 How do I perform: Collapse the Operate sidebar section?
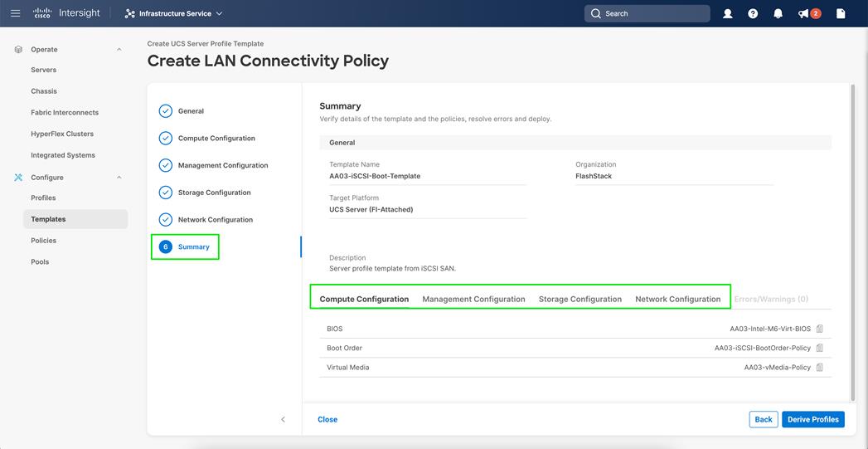(x=119, y=50)
